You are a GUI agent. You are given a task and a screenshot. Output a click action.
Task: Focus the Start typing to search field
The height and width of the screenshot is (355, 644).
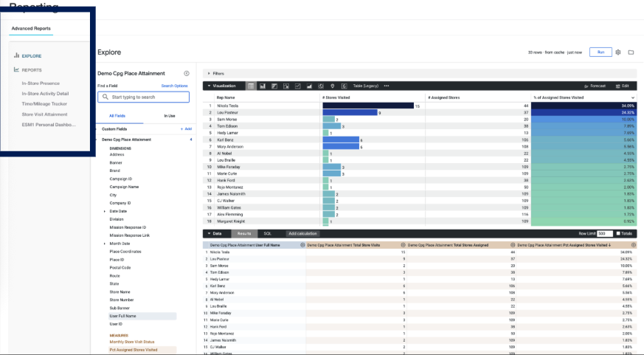point(143,97)
